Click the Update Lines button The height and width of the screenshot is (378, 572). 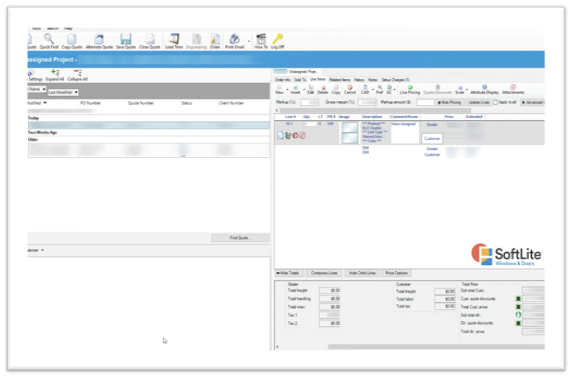(479, 103)
